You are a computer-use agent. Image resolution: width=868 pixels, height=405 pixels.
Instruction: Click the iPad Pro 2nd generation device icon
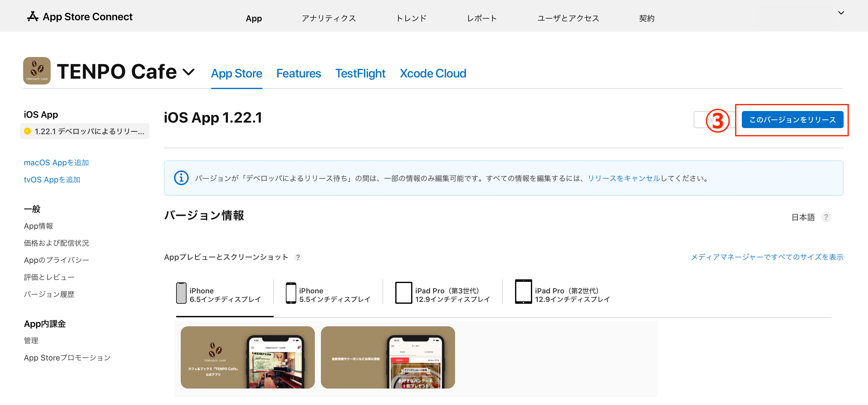coord(523,292)
